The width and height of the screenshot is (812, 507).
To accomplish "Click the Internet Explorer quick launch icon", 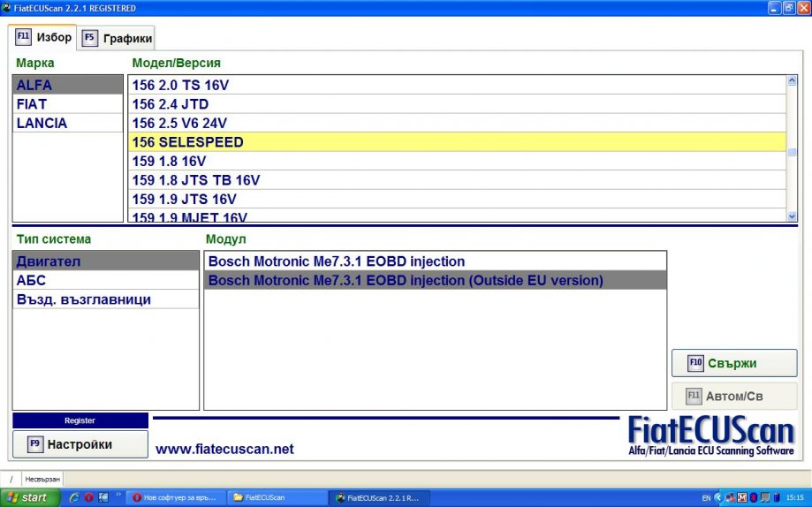I will (x=74, y=498).
